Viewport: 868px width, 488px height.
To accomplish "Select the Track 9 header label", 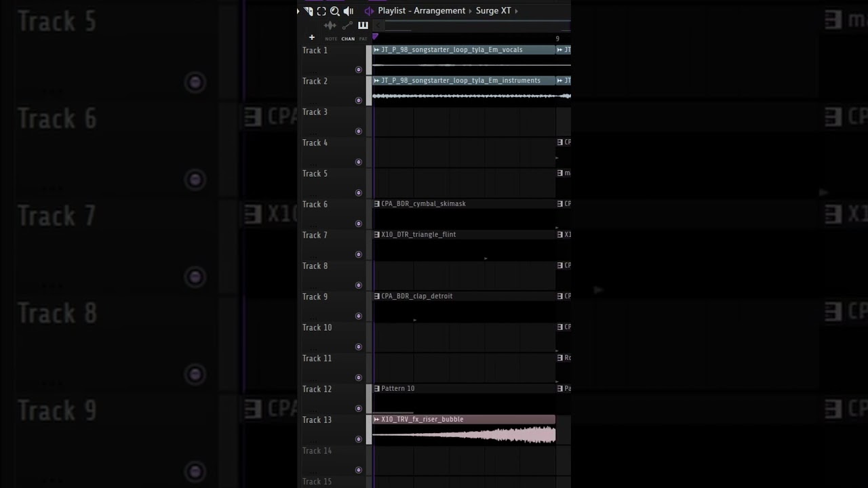I will (x=315, y=297).
